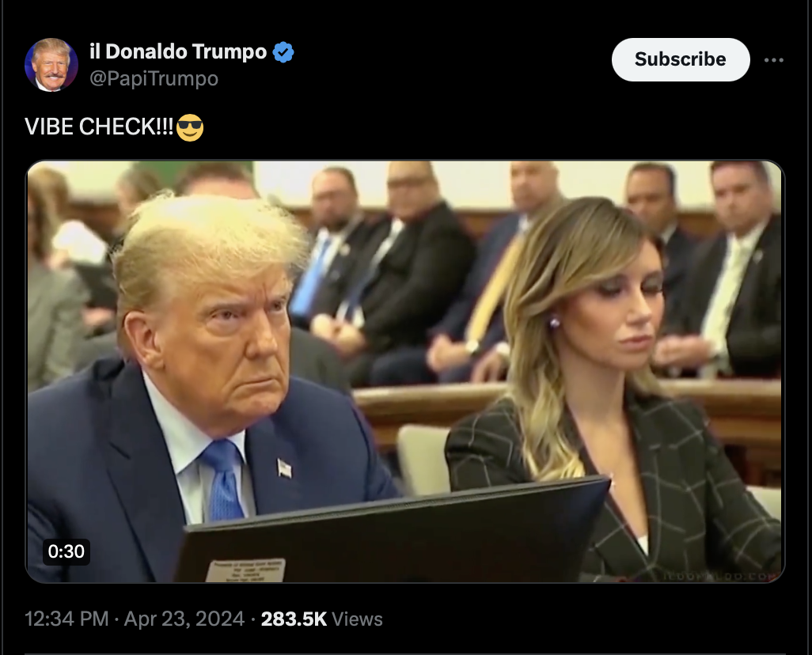
Task: Click the sunglasses emoji in the post
Action: pos(190,127)
